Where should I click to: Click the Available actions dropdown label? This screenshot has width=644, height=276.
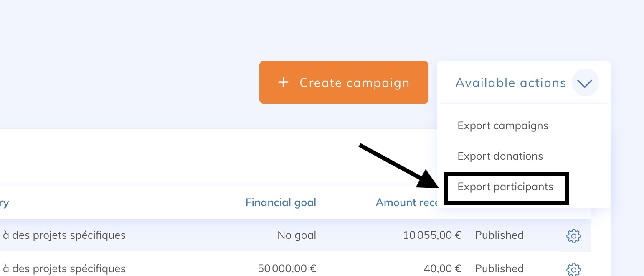(510, 83)
